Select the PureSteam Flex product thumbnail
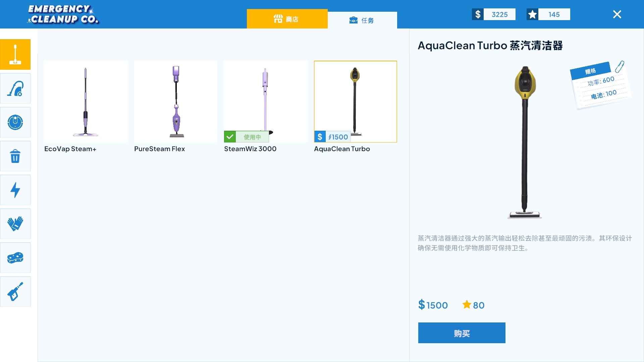The height and width of the screenshot is (362, 644). tap(175, 101)
